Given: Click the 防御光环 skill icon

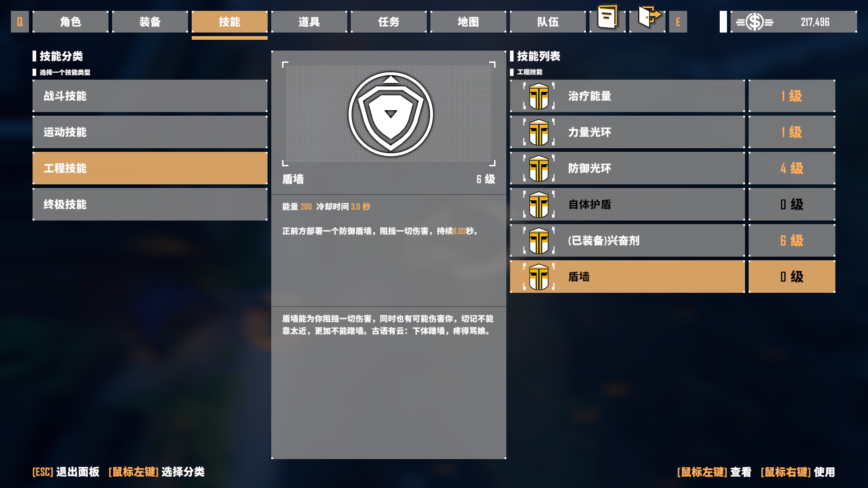Looking at the screenshot, I should point(539,168).
